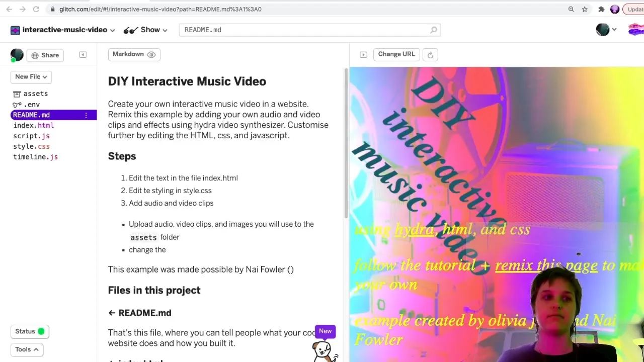The width and height of the screenshot is (644, 362).
Task: Click the README.md search field
Action: coord(309,30)
